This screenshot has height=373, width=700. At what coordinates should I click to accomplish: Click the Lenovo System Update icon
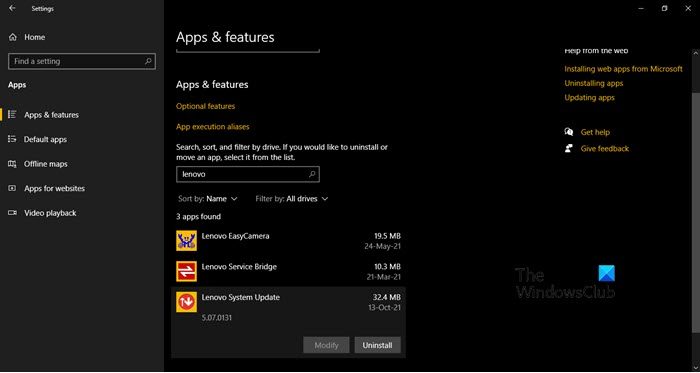click(186, 302)
